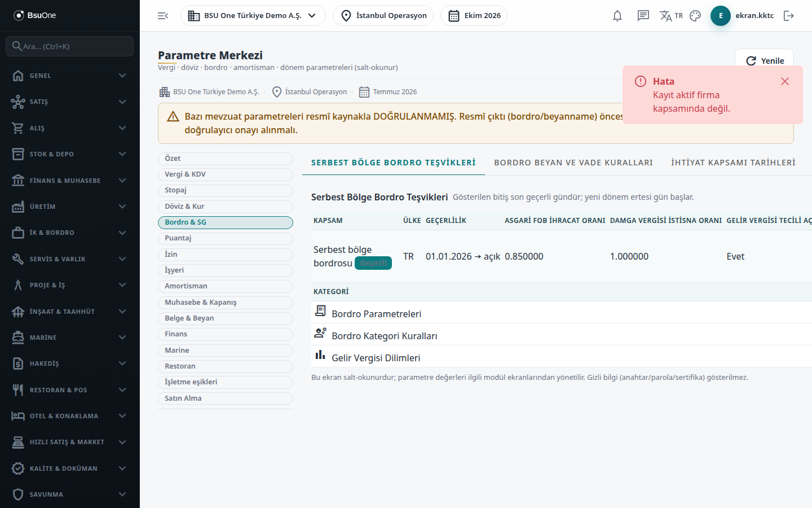Select the Muhasebe & Kapanış parameter category
812x508 pixels.
pos(226,303)
